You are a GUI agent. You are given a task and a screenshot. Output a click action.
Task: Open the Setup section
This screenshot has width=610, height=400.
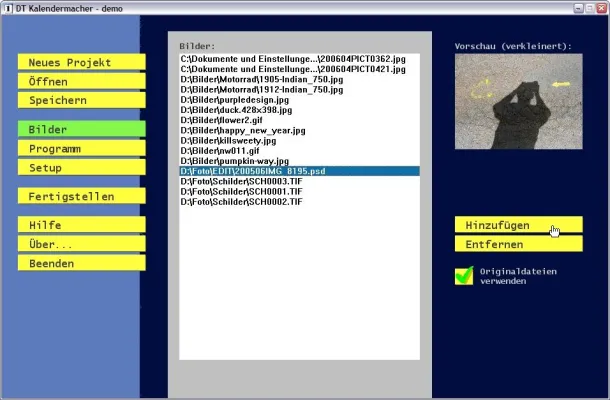click(x=81, y=167)
